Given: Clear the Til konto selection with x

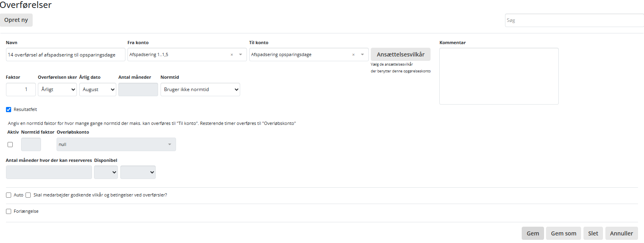Looking at the screenshot, I should coord(353,55).
